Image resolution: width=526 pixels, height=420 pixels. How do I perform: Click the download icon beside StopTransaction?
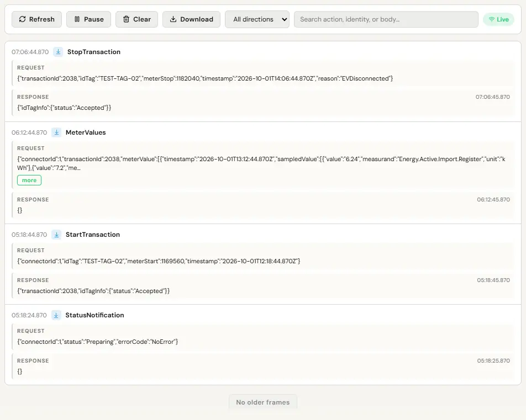coord(58,52)
